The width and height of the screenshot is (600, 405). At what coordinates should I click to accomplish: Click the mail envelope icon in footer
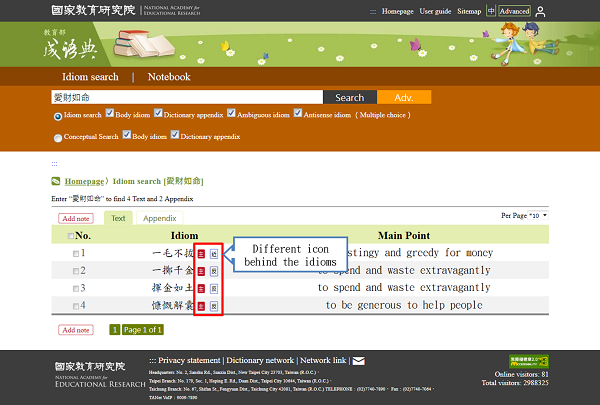click(358, 360)
